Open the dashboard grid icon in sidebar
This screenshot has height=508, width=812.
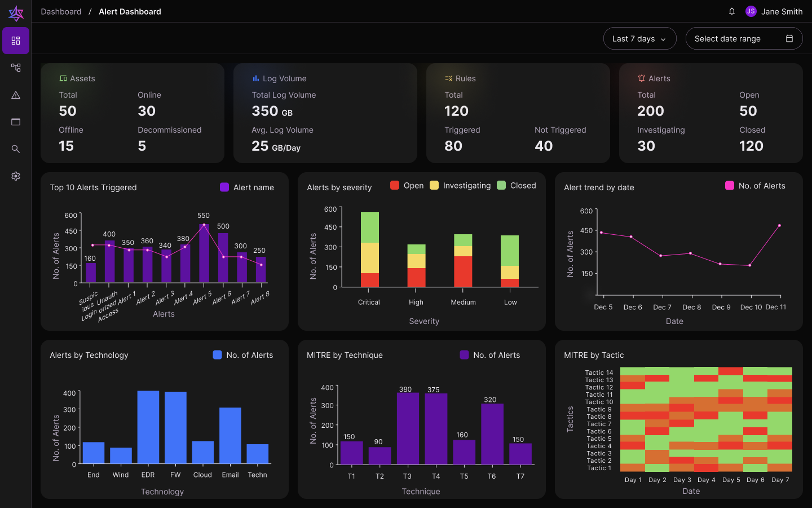pyautogui.click(x=16, y=41)
